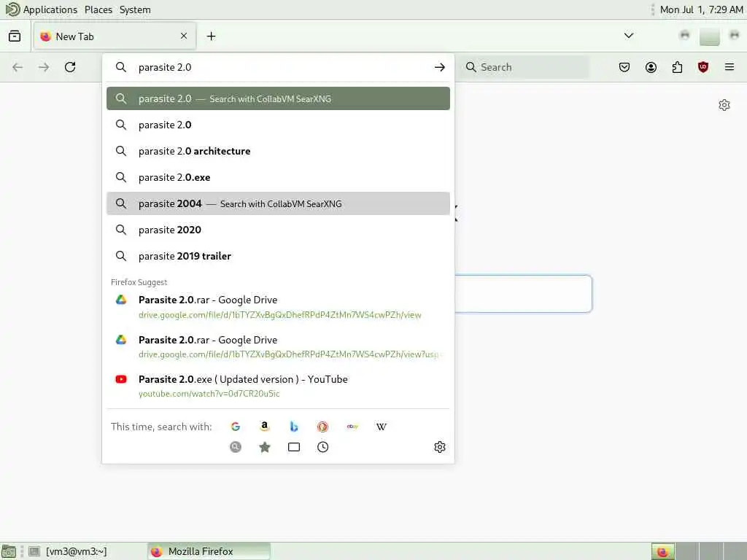Close the New Tab tab
The image size is (747, 560).
click(184, 36)
